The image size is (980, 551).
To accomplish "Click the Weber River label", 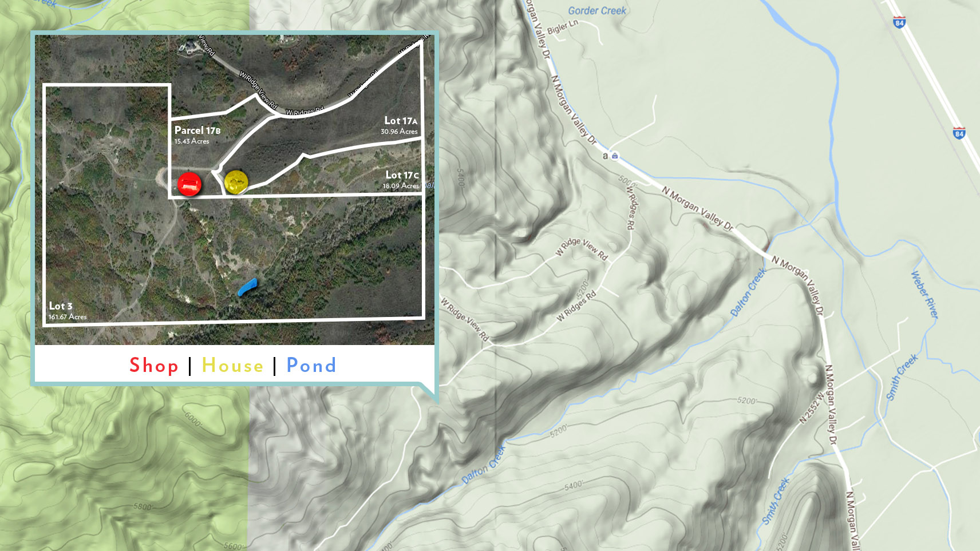I will click(924, 295).
